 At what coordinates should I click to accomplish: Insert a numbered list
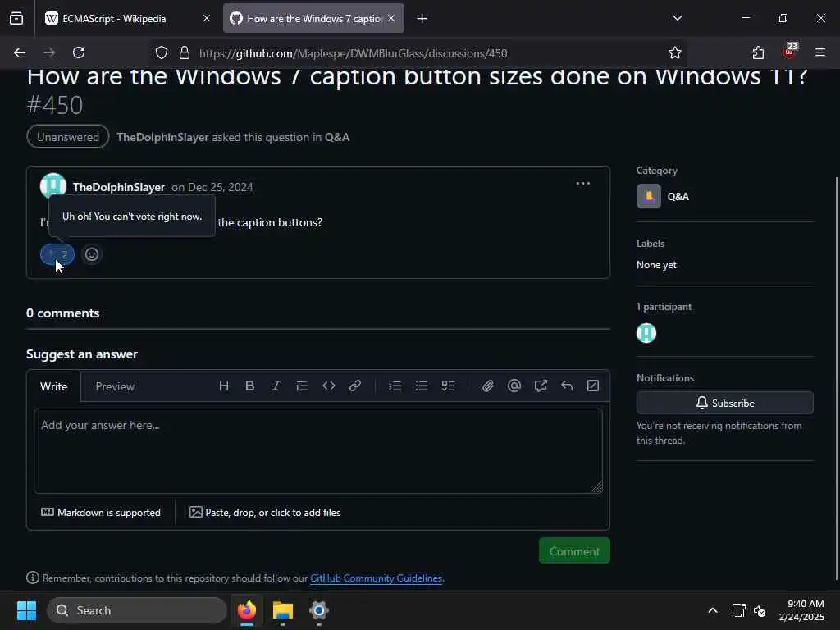395,386
